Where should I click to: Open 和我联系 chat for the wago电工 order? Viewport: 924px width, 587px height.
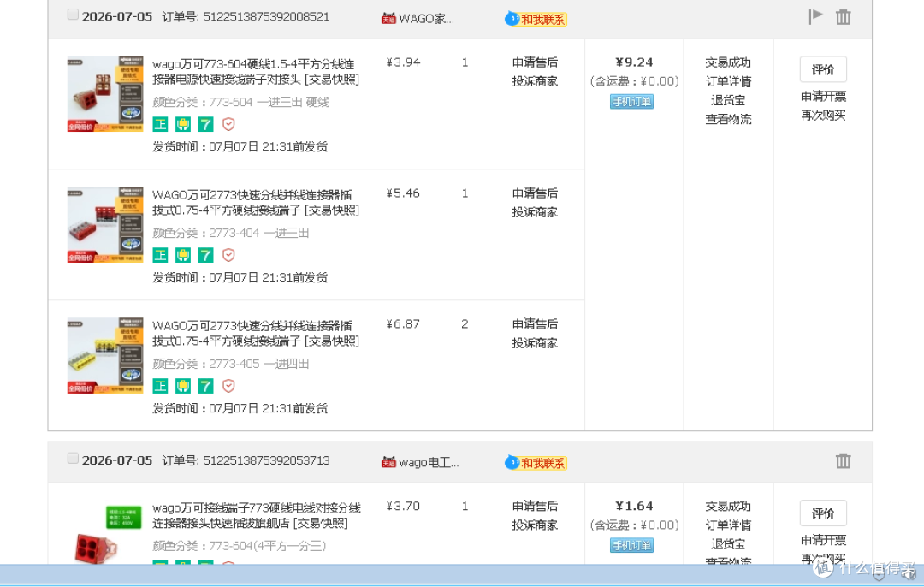(x=536, y=463)
